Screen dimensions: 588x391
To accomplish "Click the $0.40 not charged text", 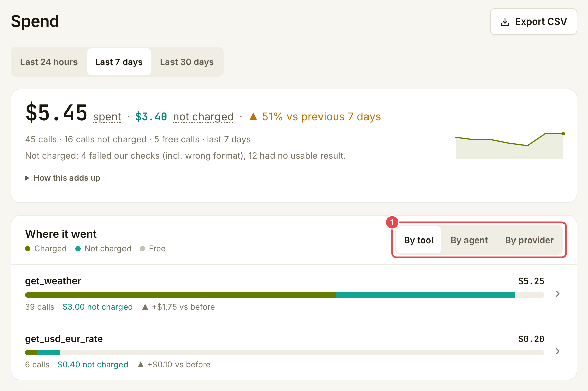I will tap(93, 365).
